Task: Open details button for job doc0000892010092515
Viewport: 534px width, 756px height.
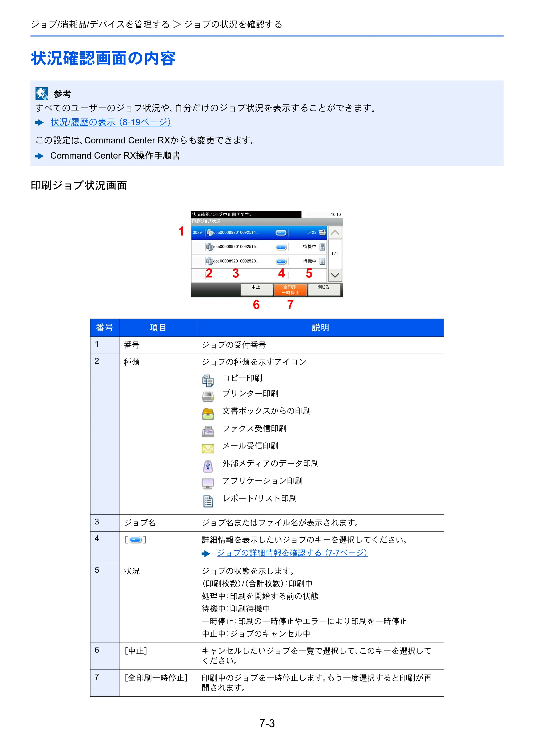Action: tap(281, 247)
